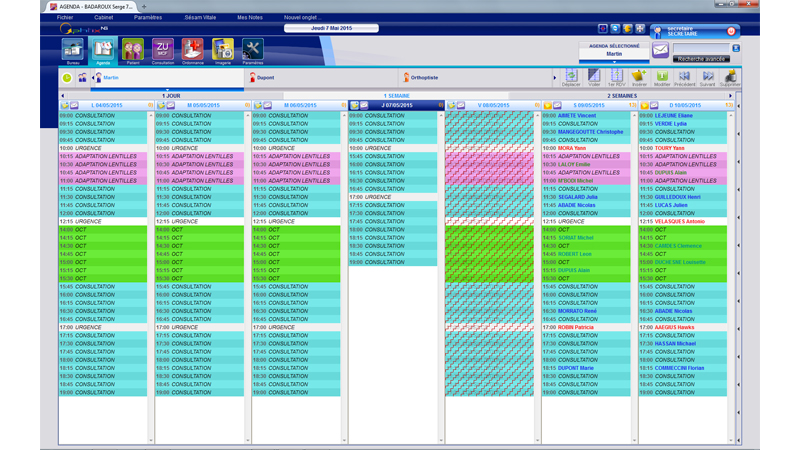
Task: Open the Cabinet menu
Action: click(104, 17)
